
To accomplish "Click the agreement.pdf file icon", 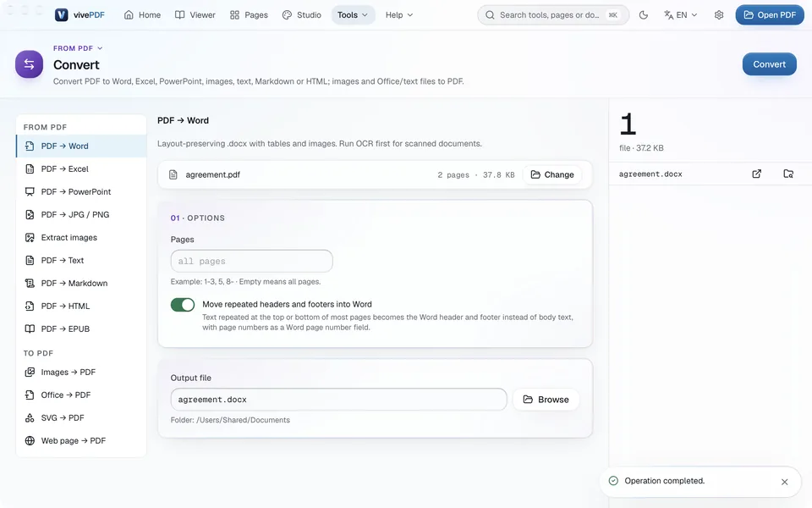I will tap(173, 174).
